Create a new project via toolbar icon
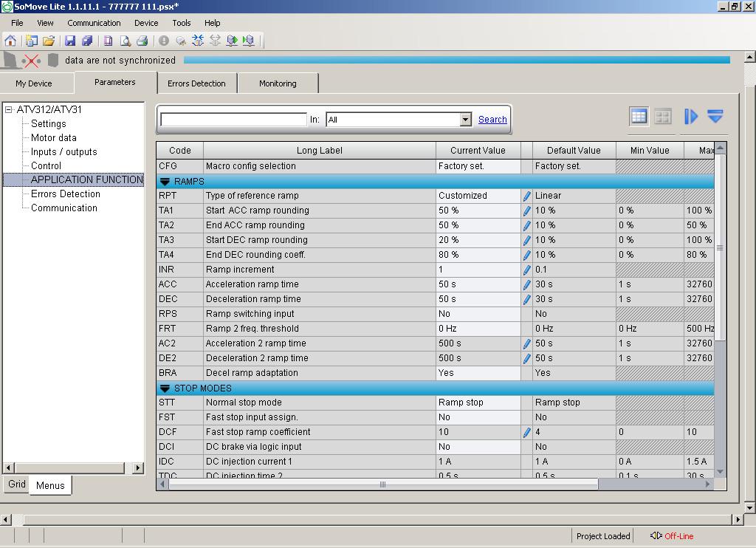Viewport: 756px width, 548px height. coord(32,41)
